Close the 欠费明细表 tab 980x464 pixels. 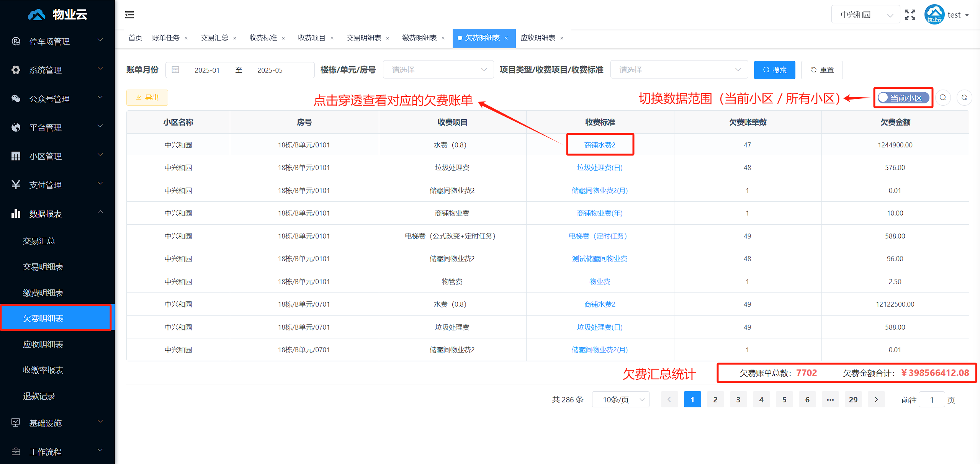(506, 38)
